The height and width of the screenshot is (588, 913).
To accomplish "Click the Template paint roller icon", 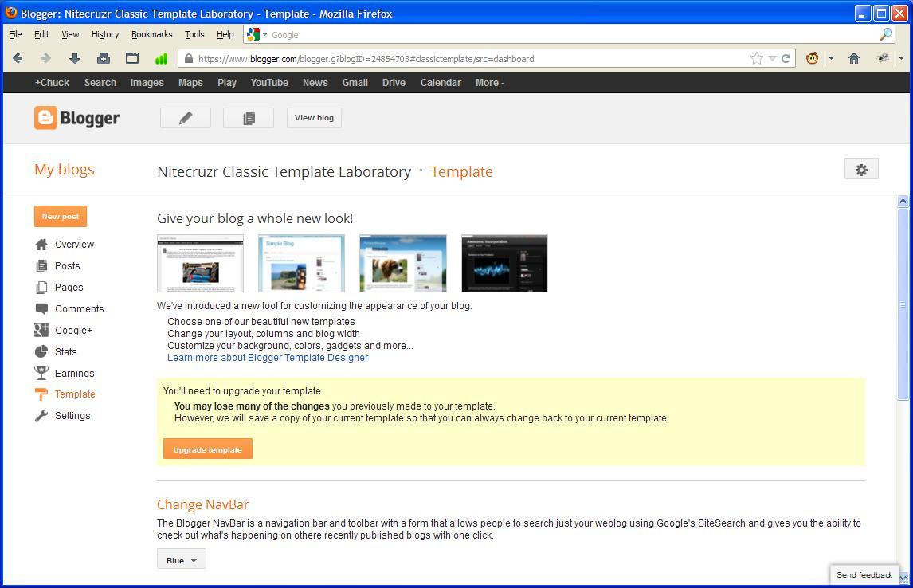I will click(41, 394).
